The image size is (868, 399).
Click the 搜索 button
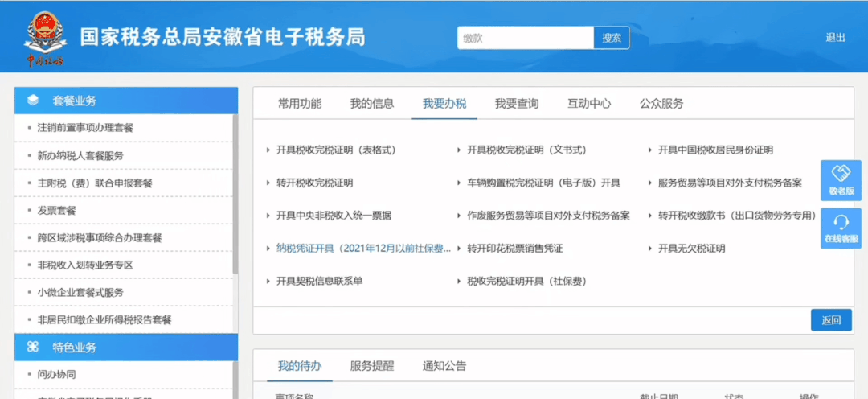pos(612,38)
